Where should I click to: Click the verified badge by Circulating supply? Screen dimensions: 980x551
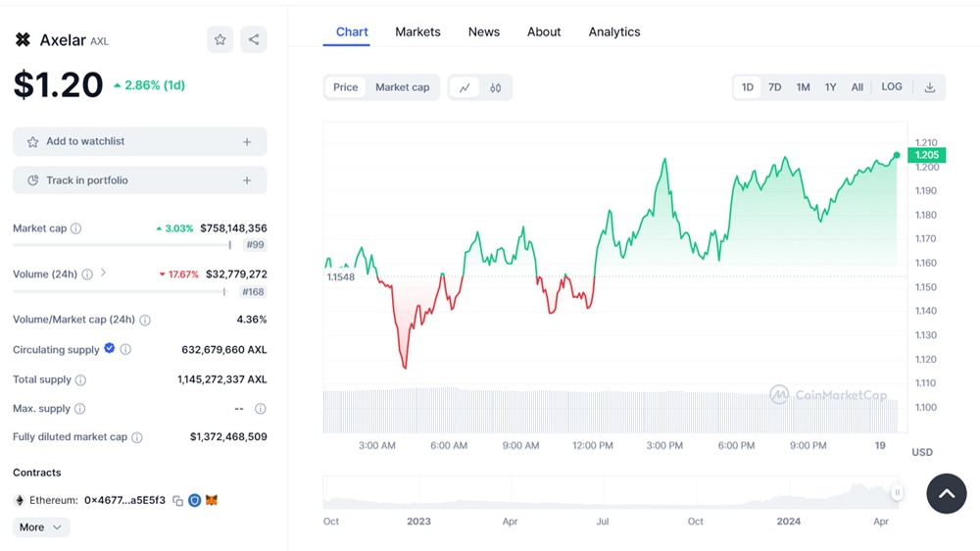tap(110, 348)
